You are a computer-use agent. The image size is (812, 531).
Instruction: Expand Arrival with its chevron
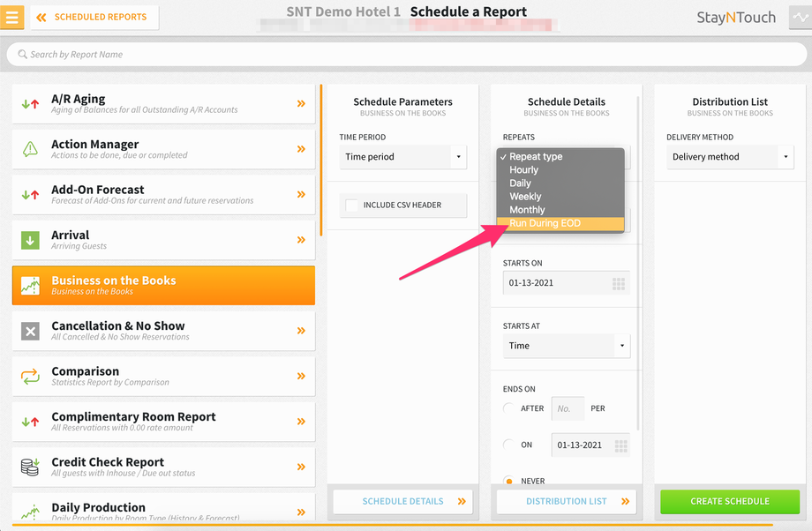[x=301, y=240]
